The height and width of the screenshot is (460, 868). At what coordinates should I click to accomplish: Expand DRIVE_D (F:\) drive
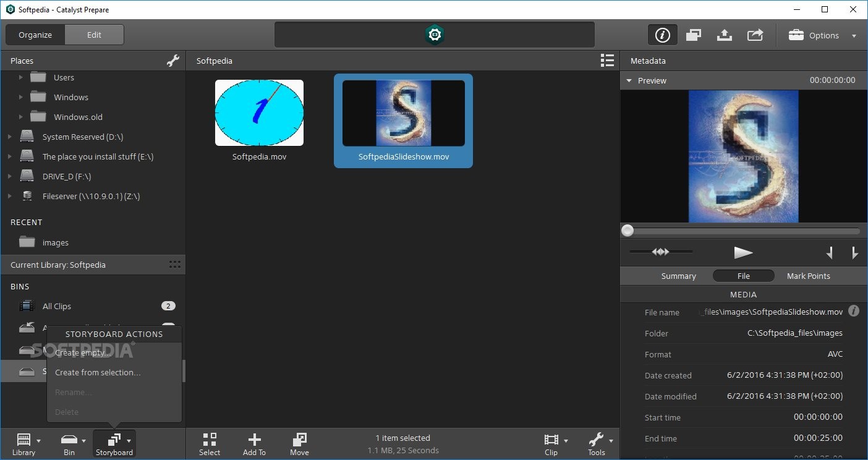9,176
